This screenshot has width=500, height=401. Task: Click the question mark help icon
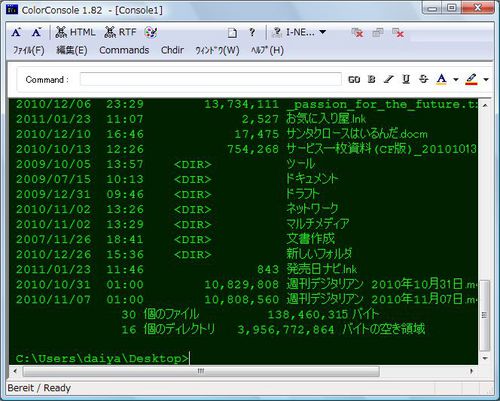coord(252,32)
